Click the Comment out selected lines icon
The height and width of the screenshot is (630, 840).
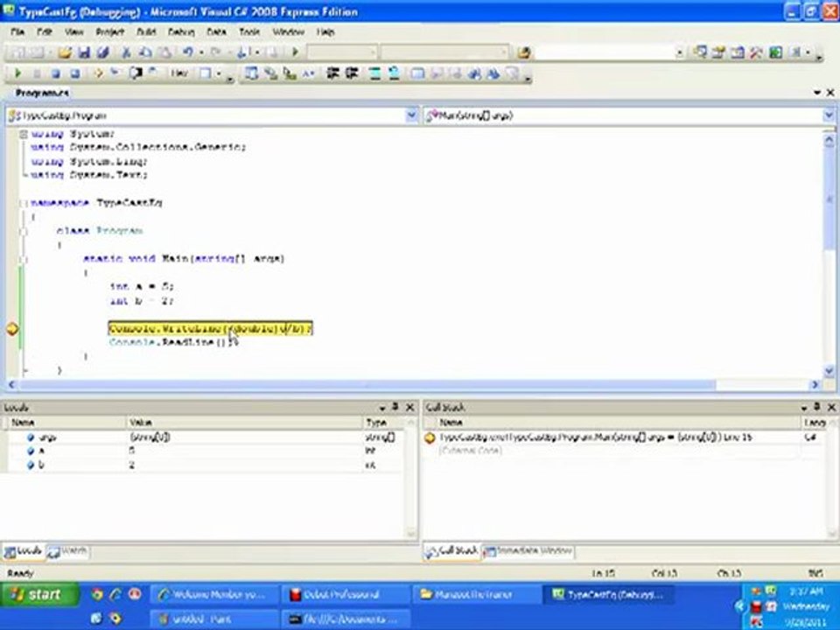[x=374, y=73]
